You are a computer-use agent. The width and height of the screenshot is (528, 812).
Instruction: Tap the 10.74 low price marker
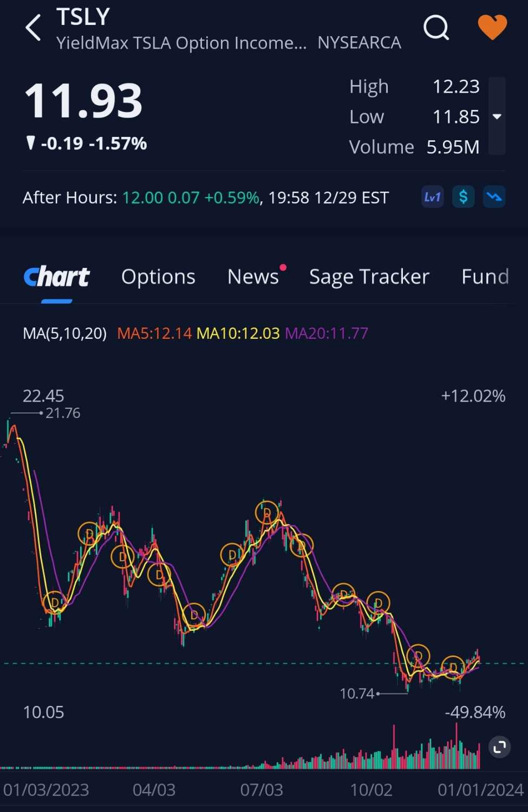pos(357,693)
